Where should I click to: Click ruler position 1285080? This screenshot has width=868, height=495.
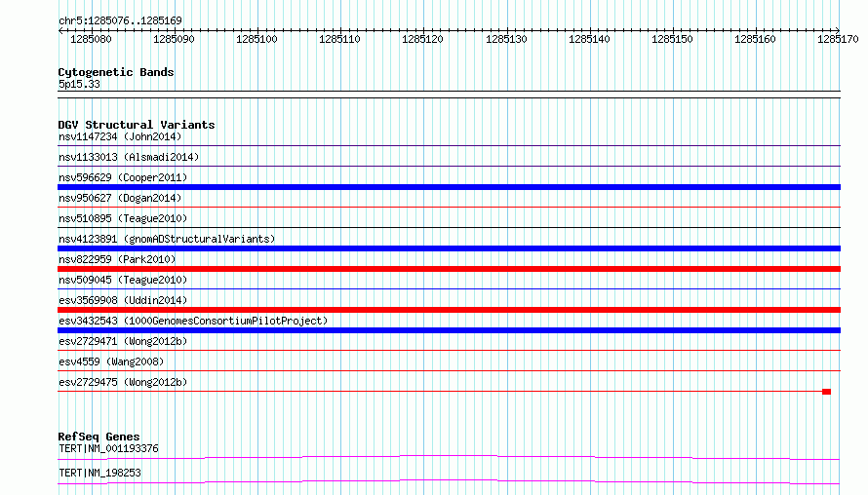91,39
